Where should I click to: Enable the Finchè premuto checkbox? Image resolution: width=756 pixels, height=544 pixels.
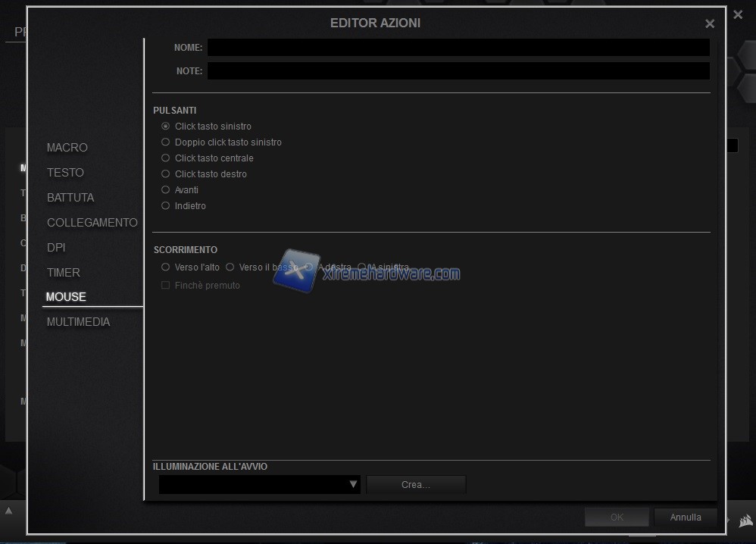pyautogui.click(x=166, y=286)
